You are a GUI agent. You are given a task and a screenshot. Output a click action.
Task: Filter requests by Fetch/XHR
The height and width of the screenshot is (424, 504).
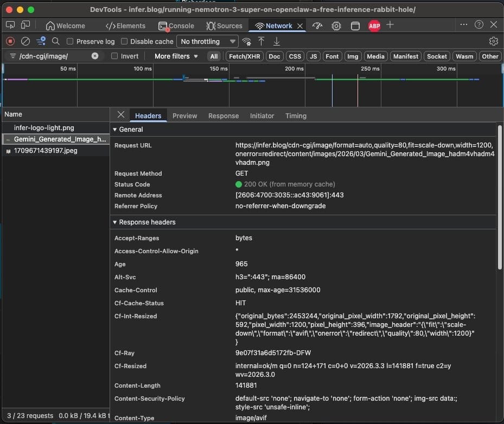coord(244,56)
